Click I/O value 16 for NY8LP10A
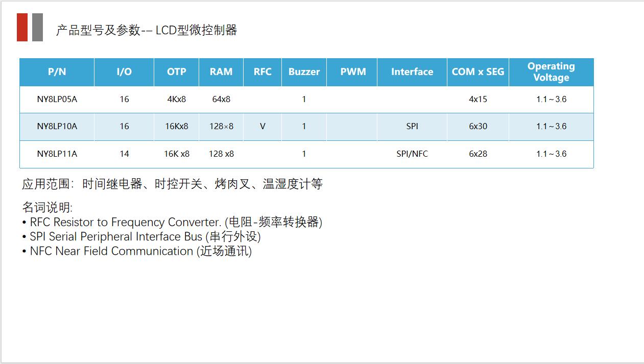 pyautogui.click(x=124, y=126)
